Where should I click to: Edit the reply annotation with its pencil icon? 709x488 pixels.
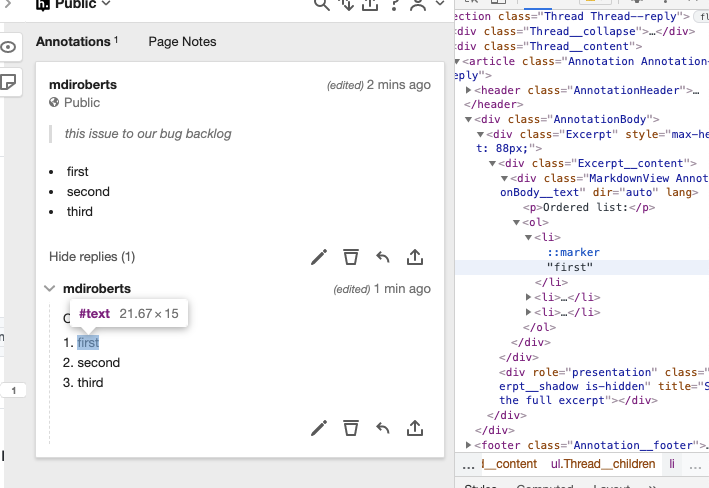pyautogui.click(x=319, y=428)
